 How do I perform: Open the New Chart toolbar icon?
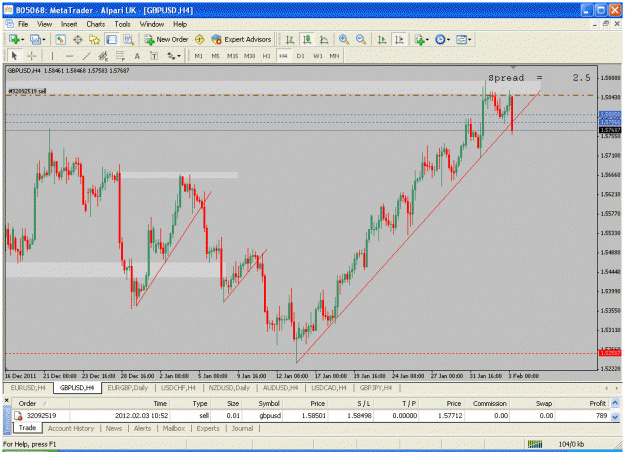pos(14,39)
